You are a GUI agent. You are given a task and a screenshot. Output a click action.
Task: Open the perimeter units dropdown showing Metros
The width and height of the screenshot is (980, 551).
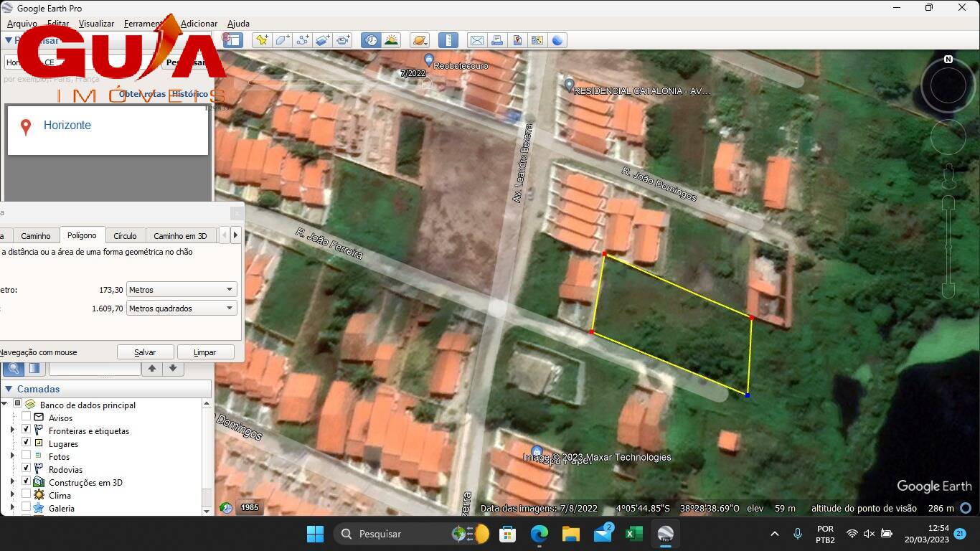point(180,289)
